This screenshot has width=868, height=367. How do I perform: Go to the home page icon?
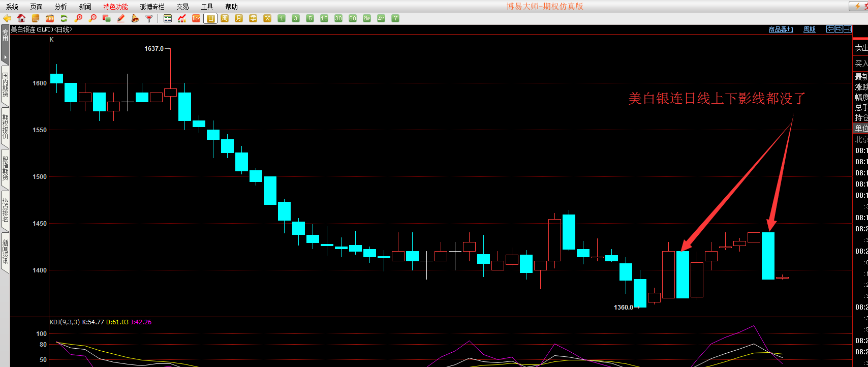21,18
